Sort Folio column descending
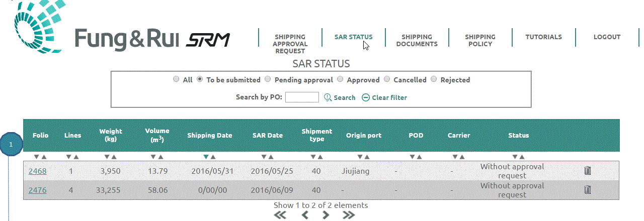This screenshot has width=644, height=221. click(x=36, y=157)
